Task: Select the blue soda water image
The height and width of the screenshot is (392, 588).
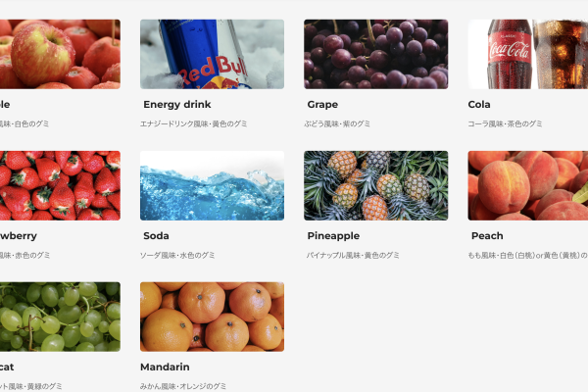Action: (x=212, y=185)
